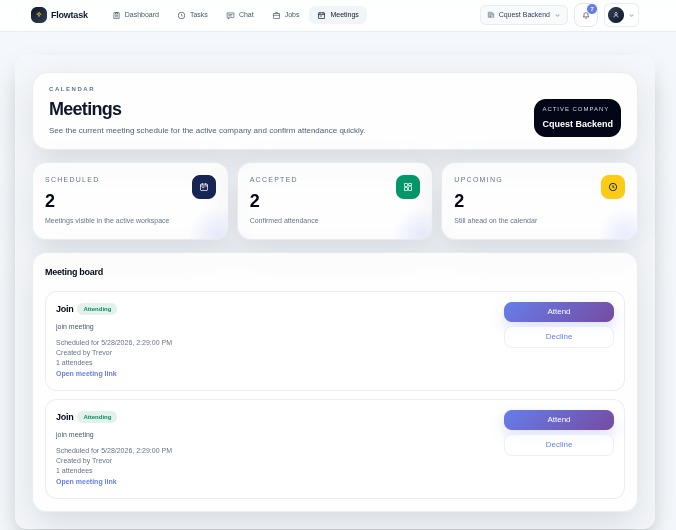Viewport: 676px width, 530px height.
Task: Open the notifications bell
Action: pos(585,15)
